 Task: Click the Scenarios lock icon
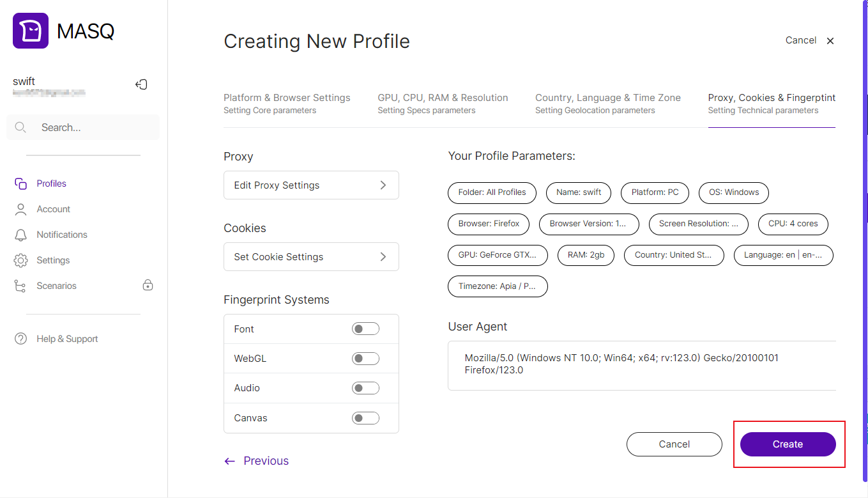[x=148, y=285]
